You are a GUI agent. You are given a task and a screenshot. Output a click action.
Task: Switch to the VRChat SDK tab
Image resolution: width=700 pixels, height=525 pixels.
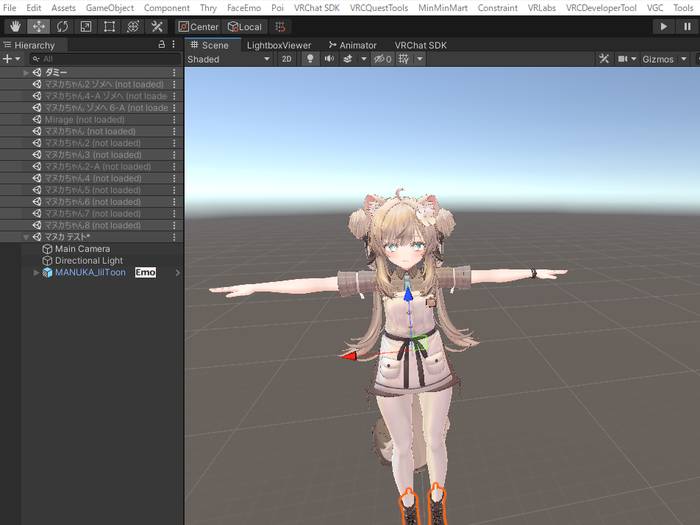click(x=421, y=45)
